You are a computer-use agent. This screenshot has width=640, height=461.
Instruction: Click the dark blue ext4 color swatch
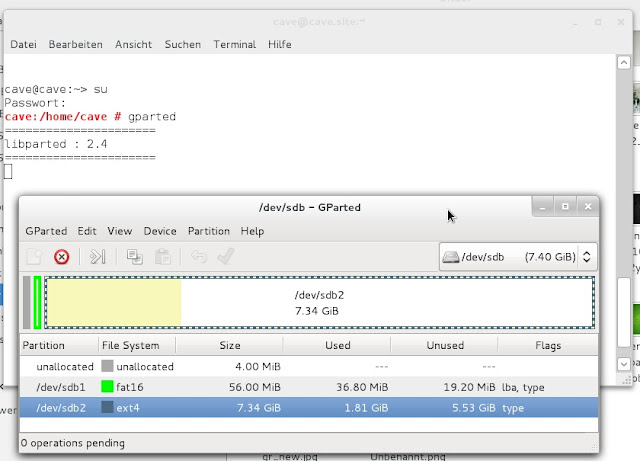click(x=107, y=407)
